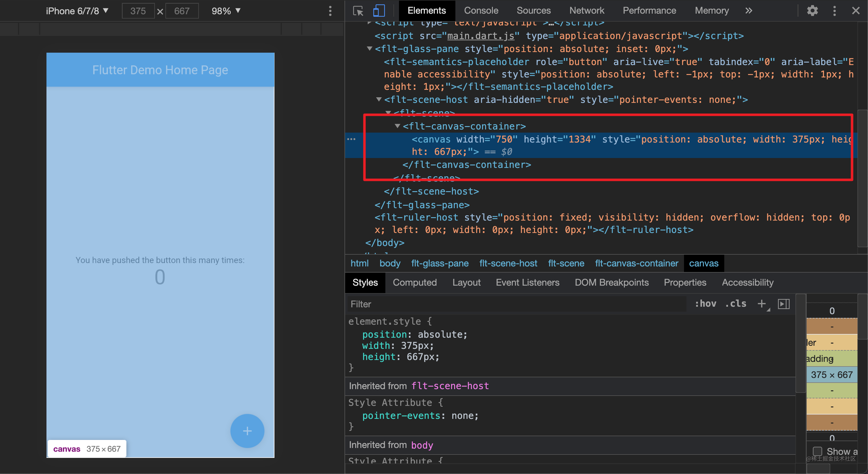Switch to the Memory tab
This screenshot has height=474, width=868.
pos(712,11)
